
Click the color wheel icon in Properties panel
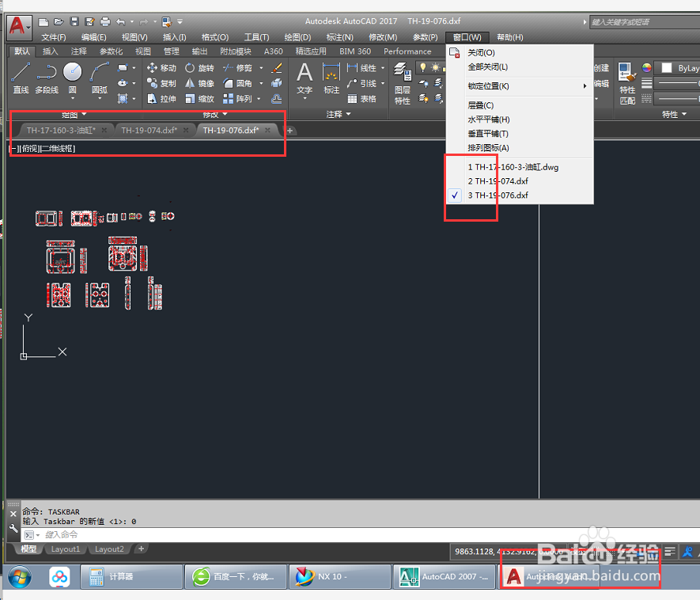(x=646, y=68)
